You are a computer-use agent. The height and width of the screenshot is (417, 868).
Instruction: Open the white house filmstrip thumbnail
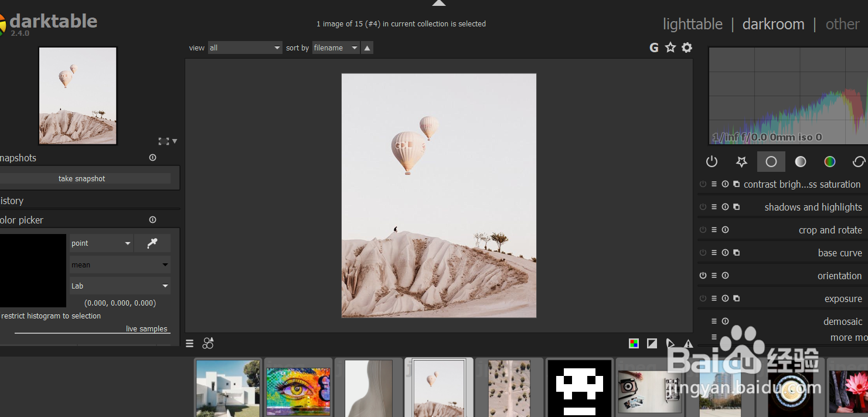point(228,387)
